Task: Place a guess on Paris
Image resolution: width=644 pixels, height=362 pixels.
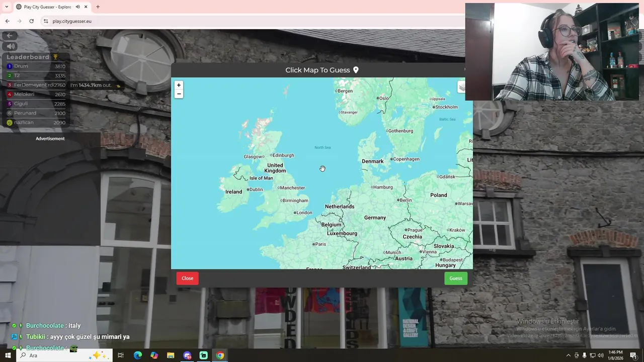Action: tap(318, 244)
